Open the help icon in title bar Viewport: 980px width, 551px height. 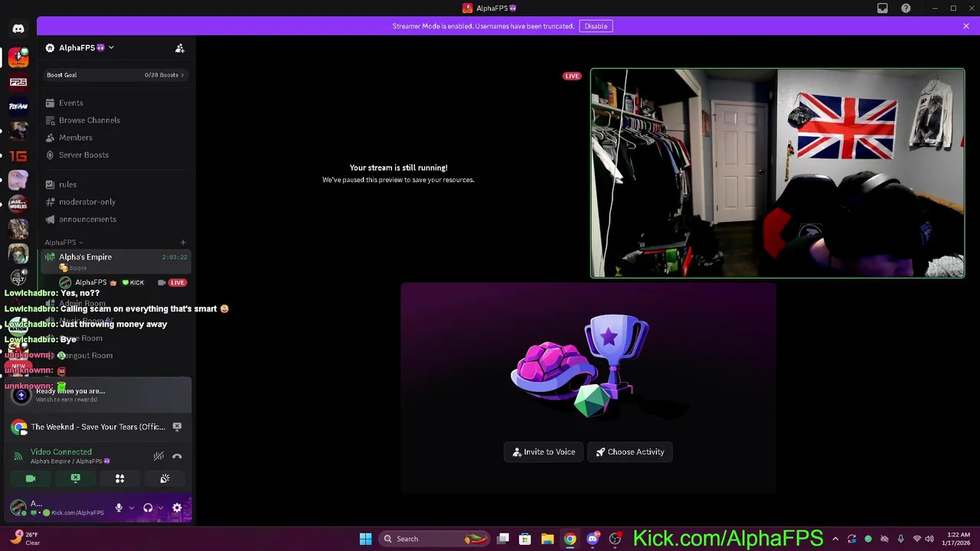click(906, 8)
